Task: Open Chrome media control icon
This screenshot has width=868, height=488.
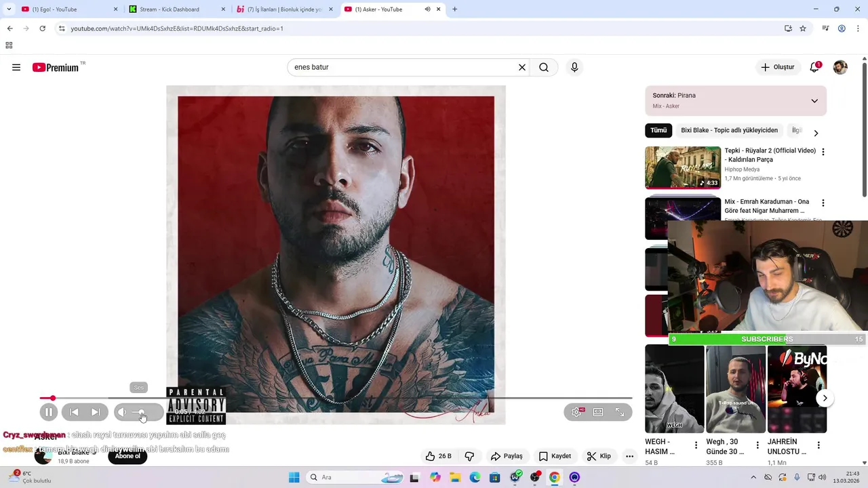Action: click(825, 28)
